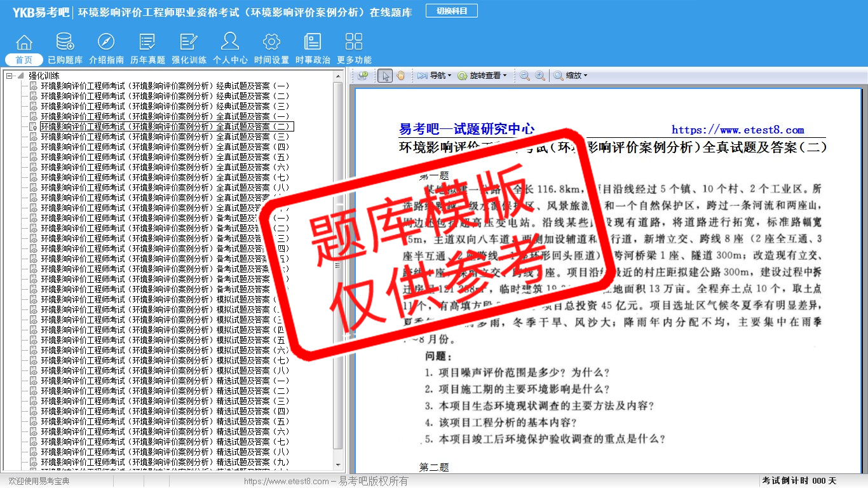The height and width of the screenshot is (488, 868).
Task: Collapse the 强化训练 tree root node
Action: point(10,76)
